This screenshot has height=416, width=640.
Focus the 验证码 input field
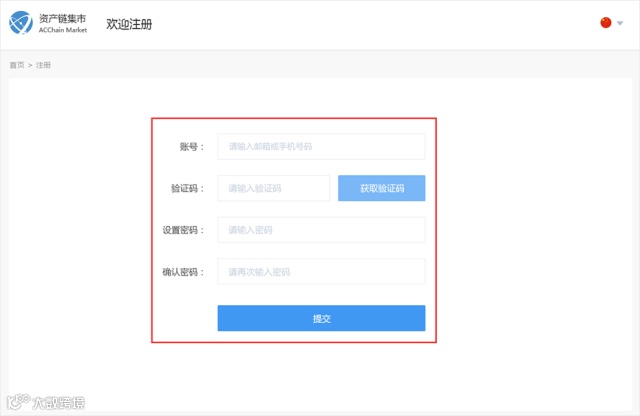[x=273, y=188]
